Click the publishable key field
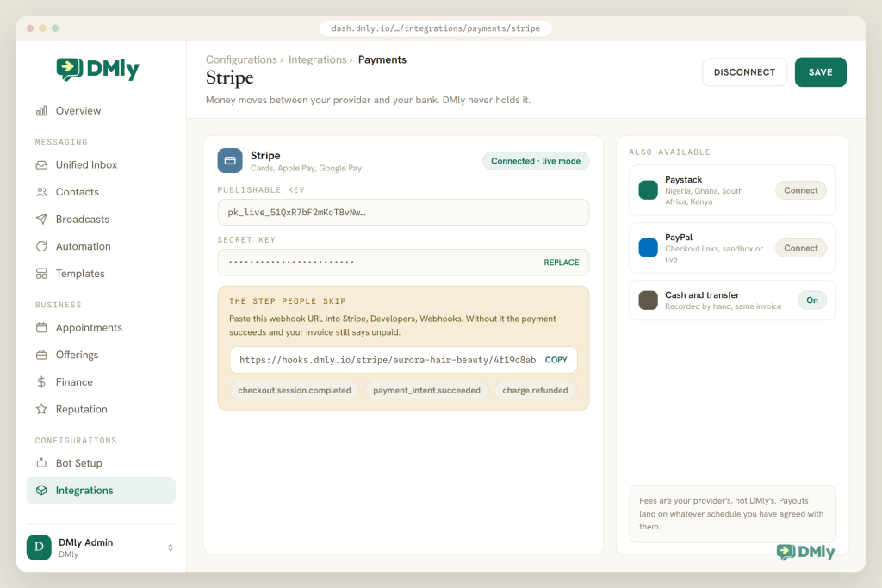 coord(403,213)
